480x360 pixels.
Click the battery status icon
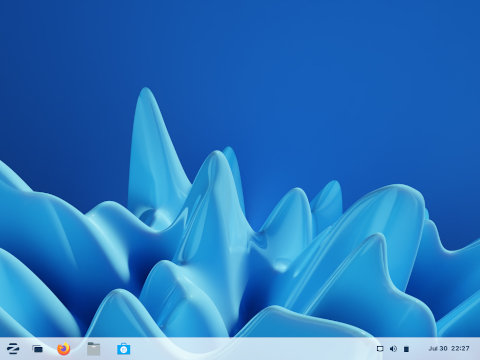406,349
